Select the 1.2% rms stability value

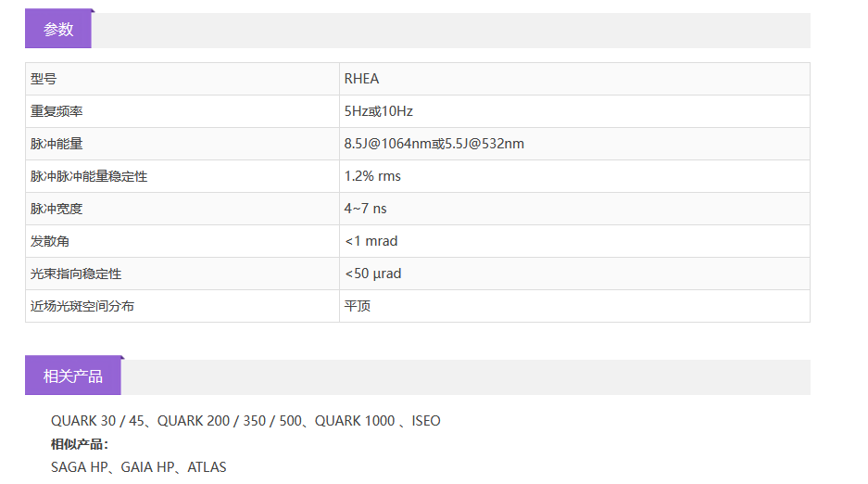point(372,176)
